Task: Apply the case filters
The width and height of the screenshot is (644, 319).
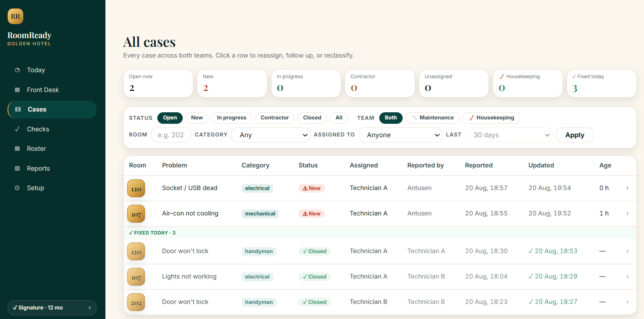Action: tap(575, 135)
